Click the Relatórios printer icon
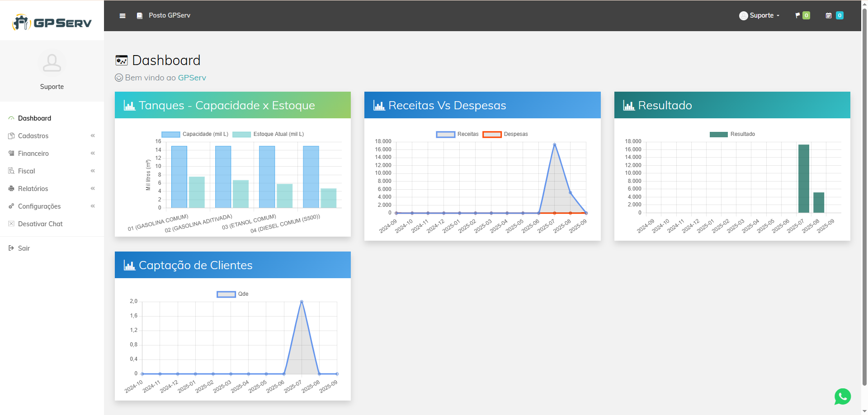The width and height of the screenshot is (868, 415). [11, 188]
